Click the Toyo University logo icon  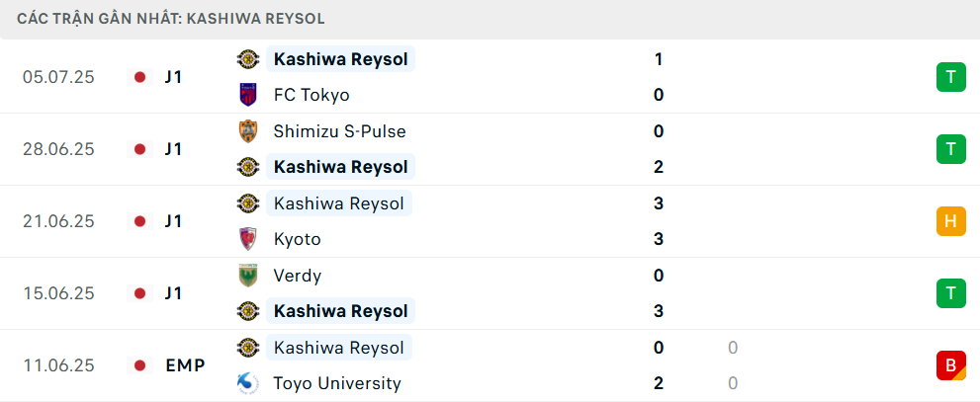[x=248, y=382]
